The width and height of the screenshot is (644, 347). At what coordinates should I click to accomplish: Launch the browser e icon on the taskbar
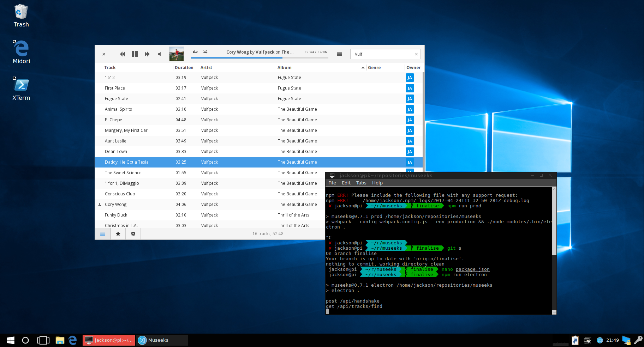(x=73, y=340)
